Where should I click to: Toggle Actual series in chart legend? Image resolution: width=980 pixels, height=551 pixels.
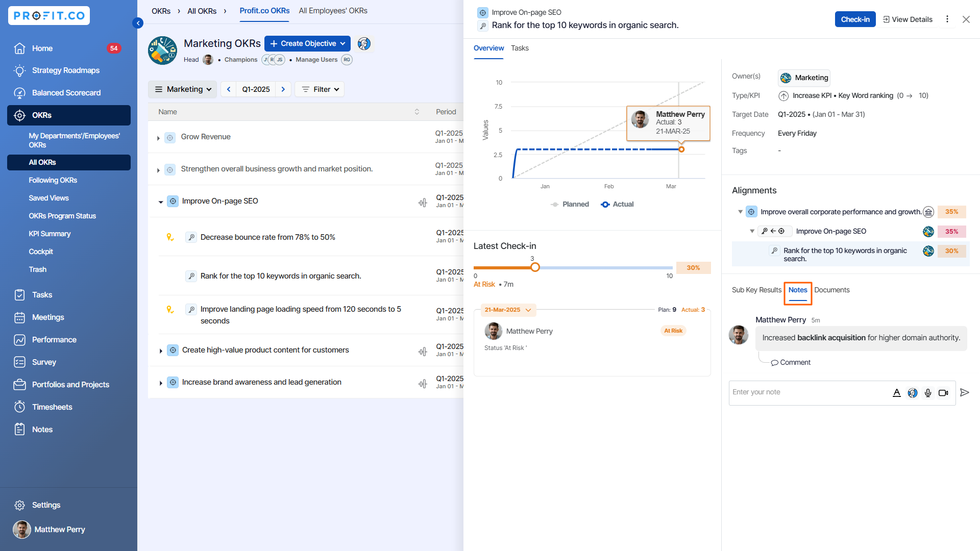pos(618,204)
